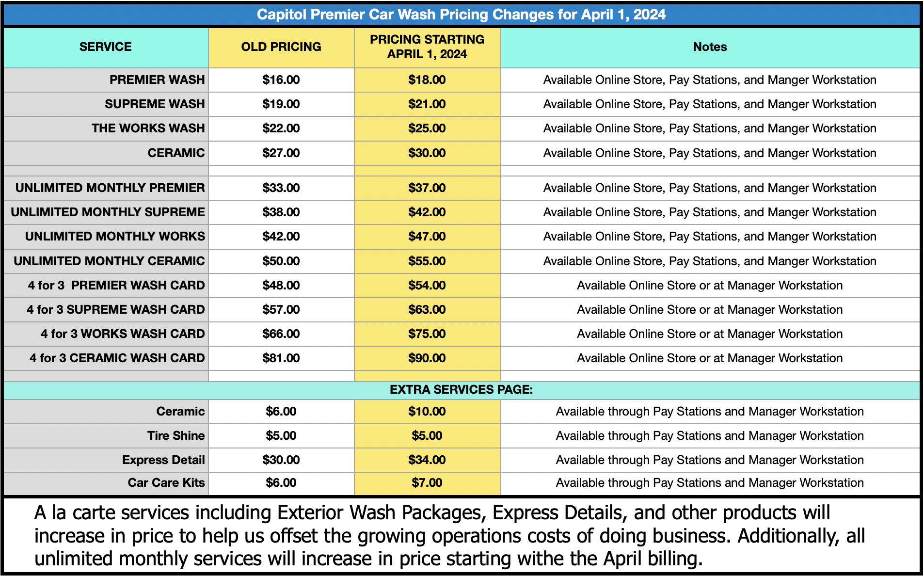The image size is (924, 576).
Task: Click the EXTRA SERVICES PAGE section header
Action: [461, 390]
